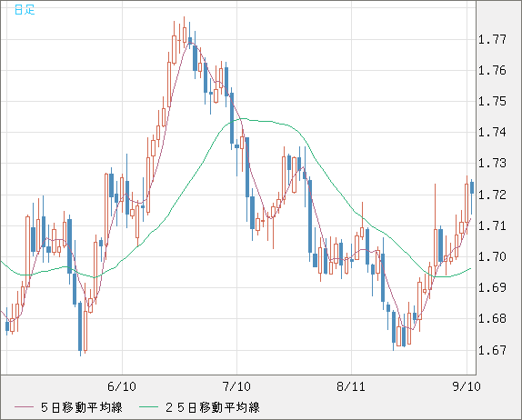Click the 9/10 date label
The image size is (522, 420).
(467, 386)
